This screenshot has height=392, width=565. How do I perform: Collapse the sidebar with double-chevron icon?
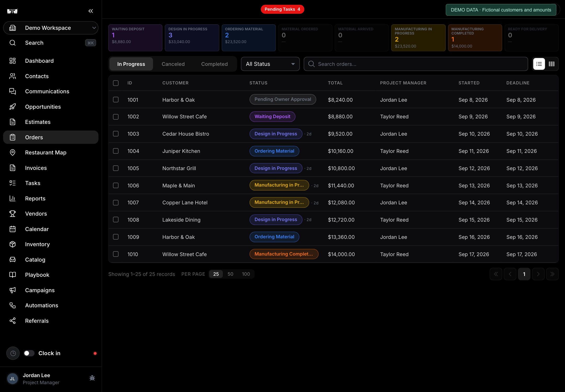(91, 11)
